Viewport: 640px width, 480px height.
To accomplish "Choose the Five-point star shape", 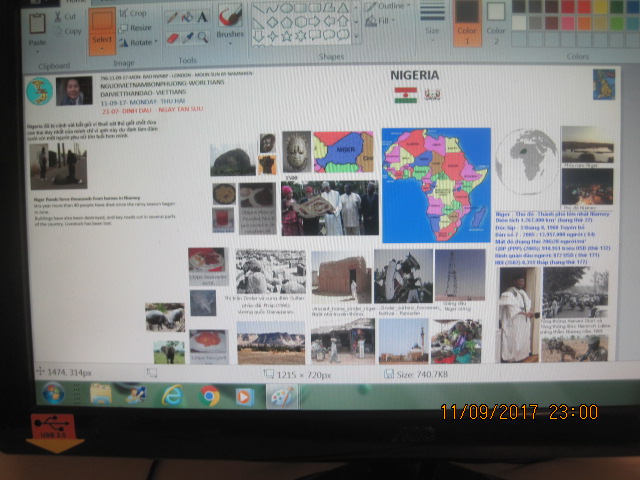I will [x=287, y=36].
